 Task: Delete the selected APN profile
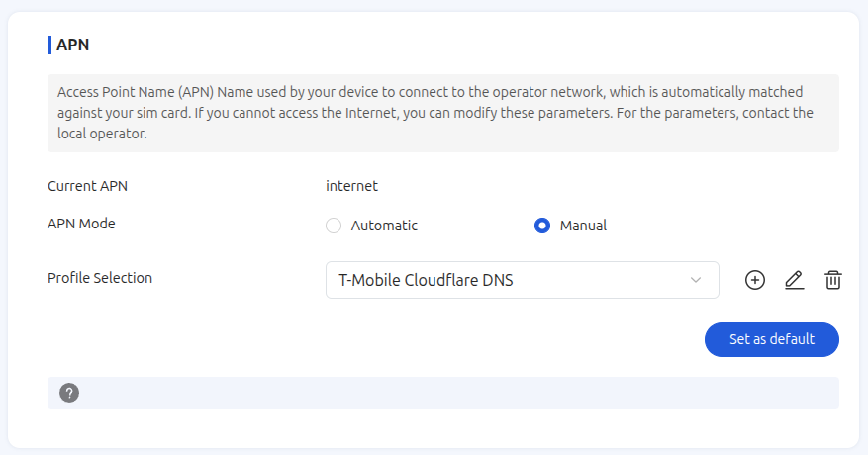[x=833, y=280]
